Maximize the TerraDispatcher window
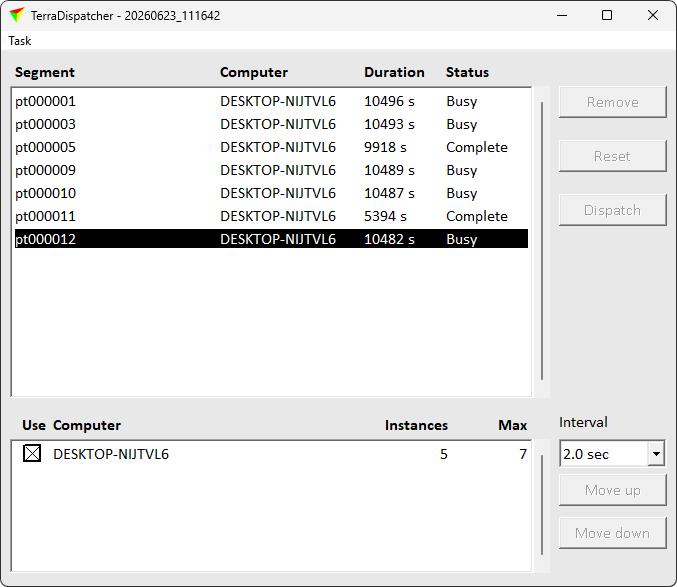 tap(607, 15)
